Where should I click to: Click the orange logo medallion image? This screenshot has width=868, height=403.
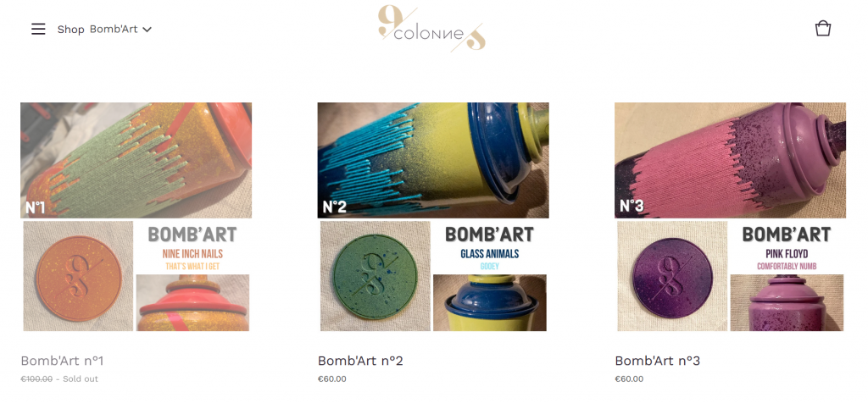(x=78, y=276)
